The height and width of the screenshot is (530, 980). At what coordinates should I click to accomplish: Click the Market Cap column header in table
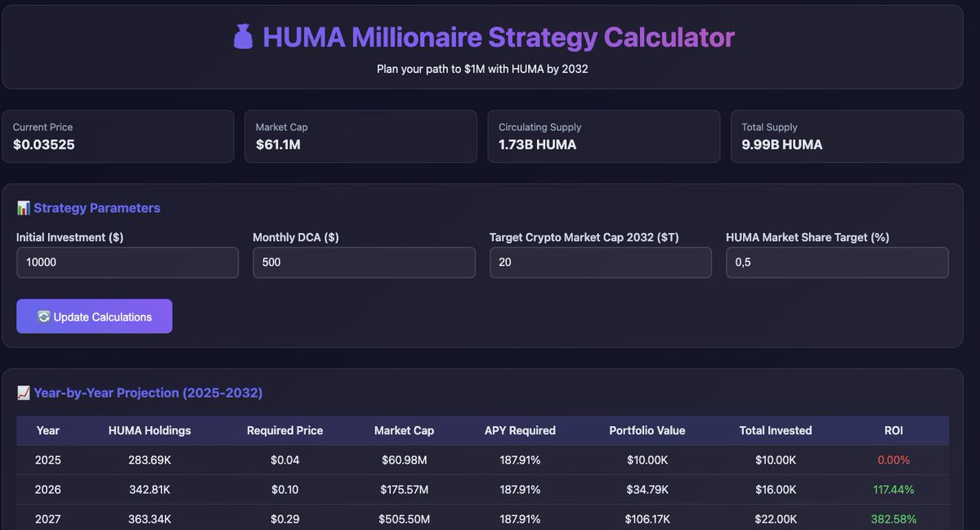tap(405, 430)
